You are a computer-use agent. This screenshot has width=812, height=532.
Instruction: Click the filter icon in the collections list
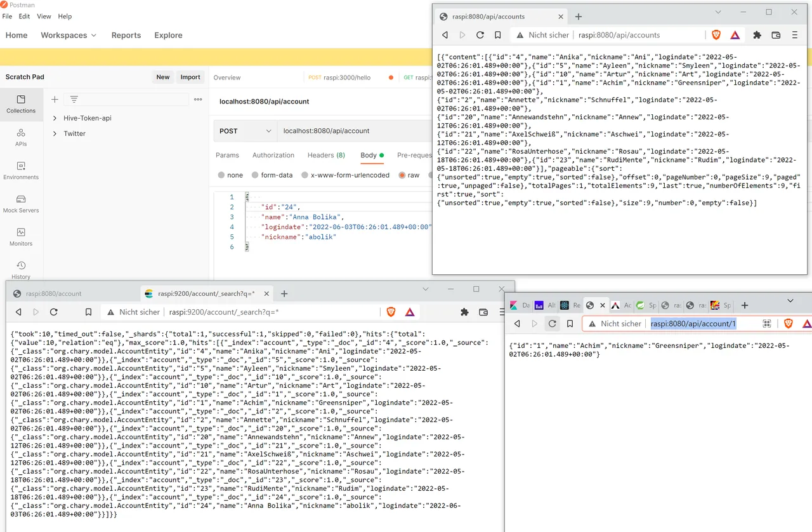coord(74,99)
